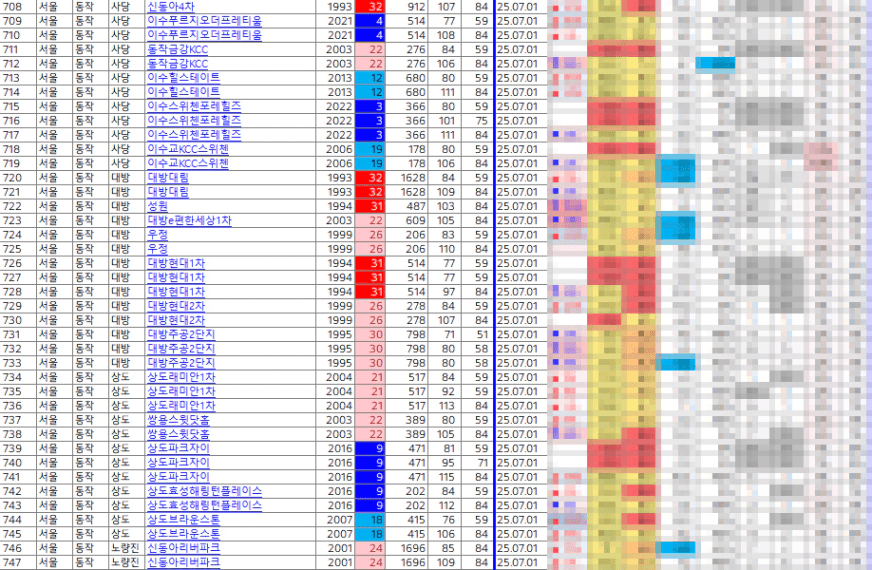The height and width of the screenshot is (570, 872).
Task: Click red age cell 31 in row 722
Action: 370,206
